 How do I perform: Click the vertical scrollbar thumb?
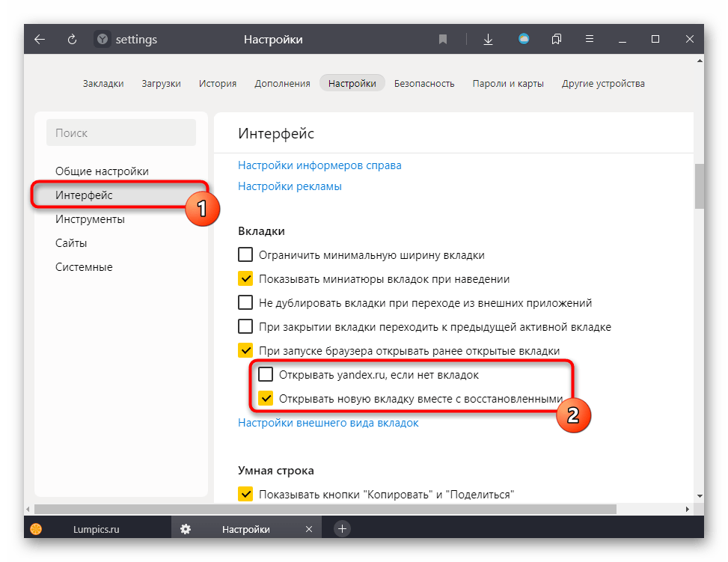pos(700,186)
